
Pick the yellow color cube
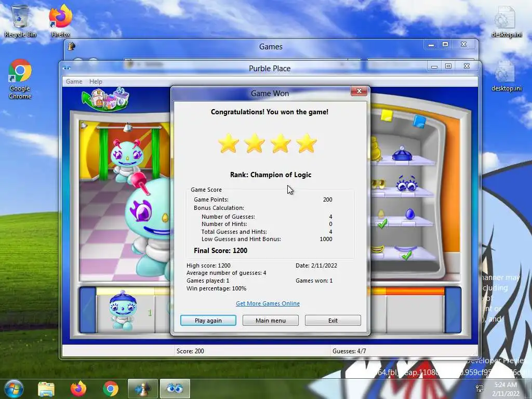[x=387, y=115]
